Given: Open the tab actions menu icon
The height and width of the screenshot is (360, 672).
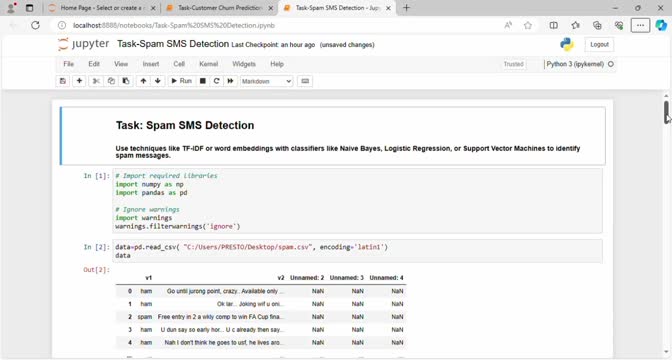Looking at the screenshot, I should pos(30,8).
